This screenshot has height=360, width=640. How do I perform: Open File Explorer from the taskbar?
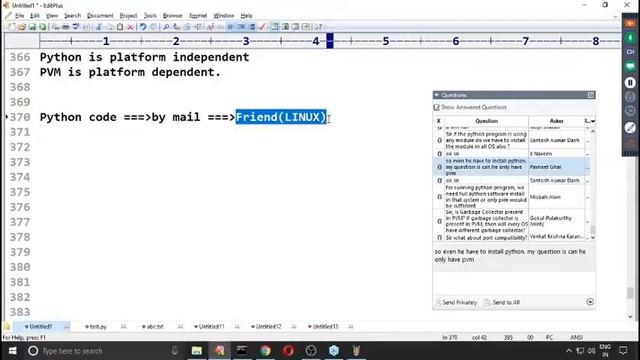[x=197, y=351]
